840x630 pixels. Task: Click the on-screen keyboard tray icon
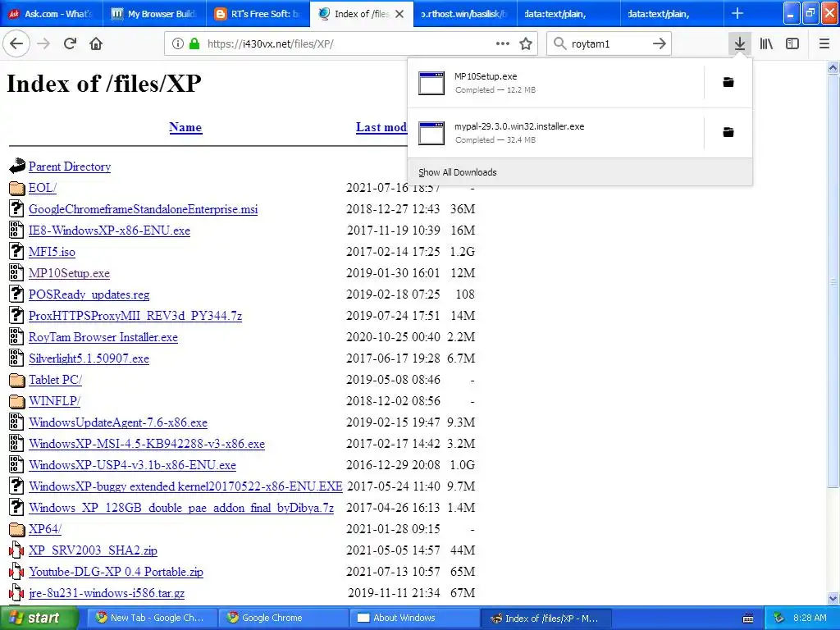pyautogui.click(x=748, y=619)
